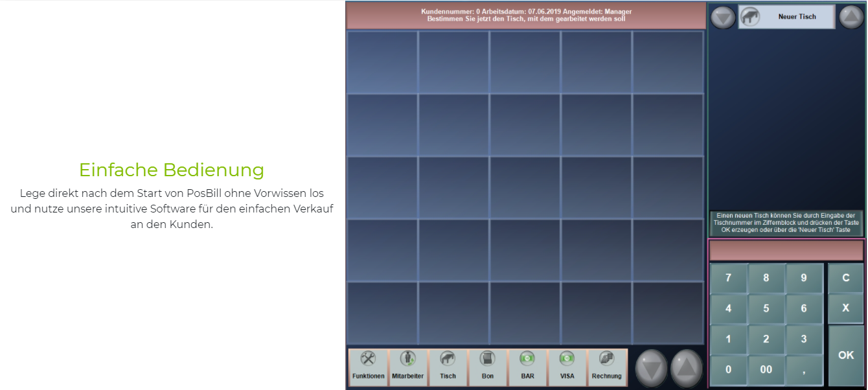Select the Tisch button in bottom toolbar
This screenshot has height=390, width=868.
[x=448, y=367]
